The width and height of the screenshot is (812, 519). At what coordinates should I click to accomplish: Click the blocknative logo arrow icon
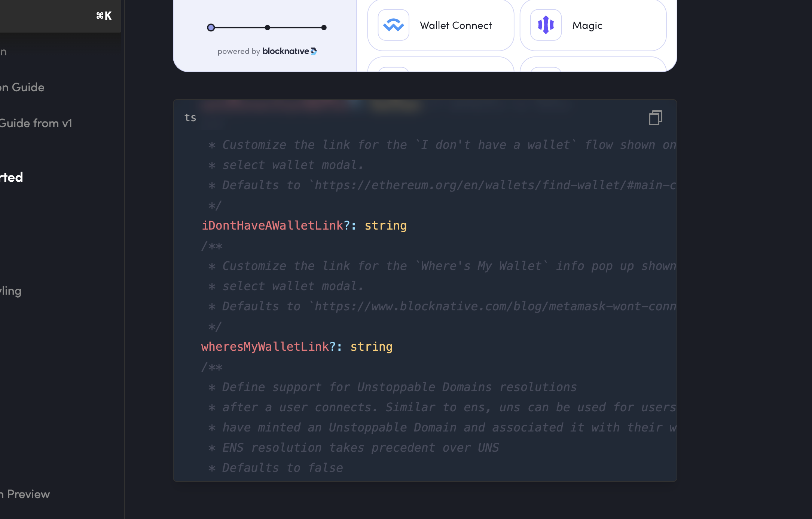[x=314, y=51]
